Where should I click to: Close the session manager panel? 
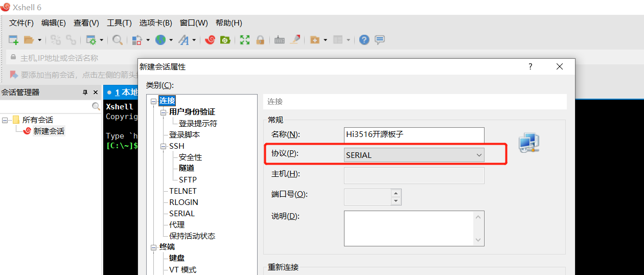point(95,93)
